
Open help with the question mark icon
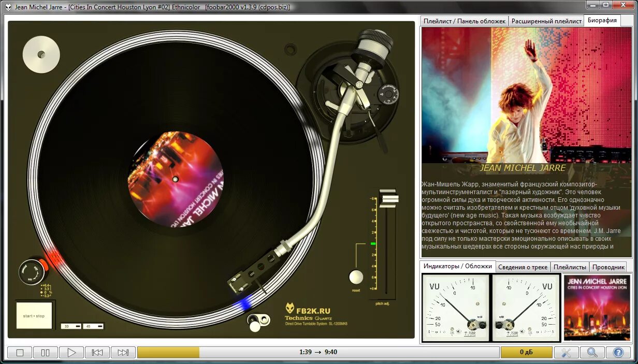pyautogui.click(x=618, y=353)
